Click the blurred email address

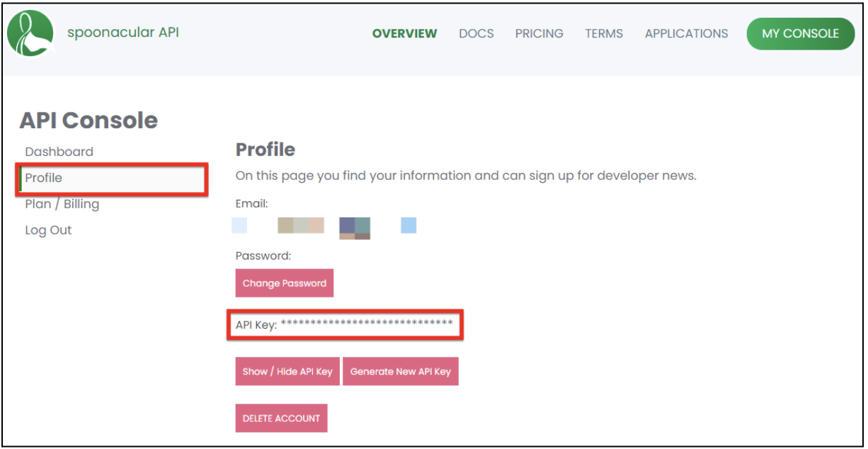(324, 227)
